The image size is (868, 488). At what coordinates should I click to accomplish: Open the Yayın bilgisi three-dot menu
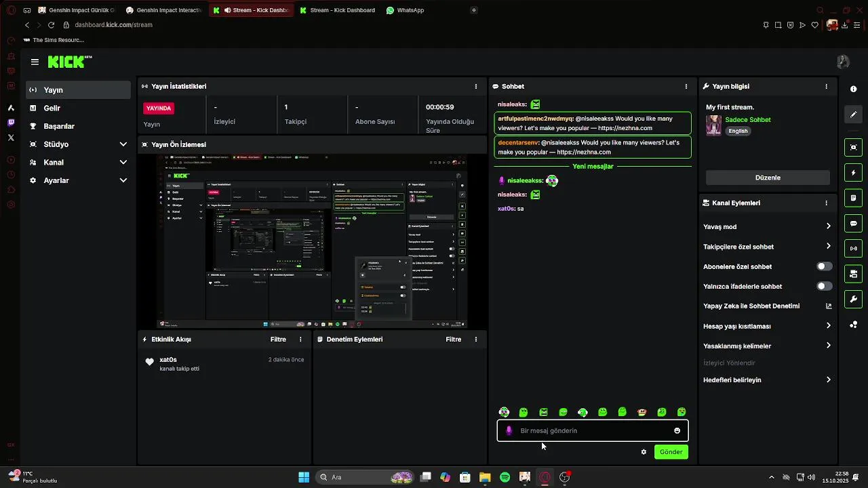pos(826,87)
